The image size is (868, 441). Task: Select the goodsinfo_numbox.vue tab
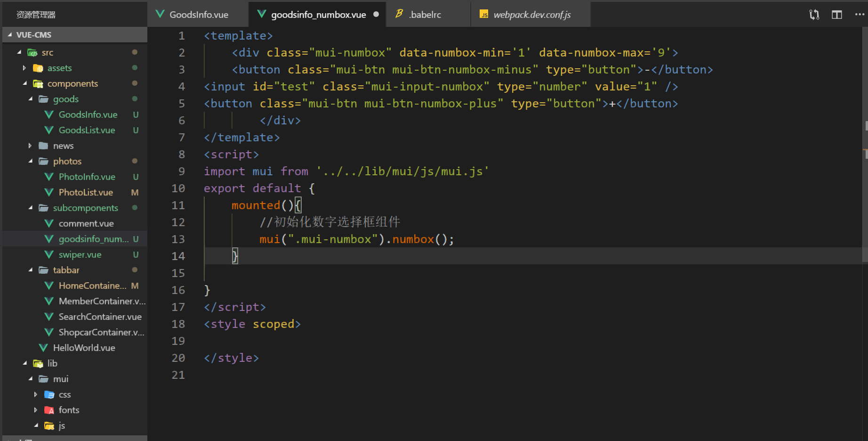click(317, 14)
